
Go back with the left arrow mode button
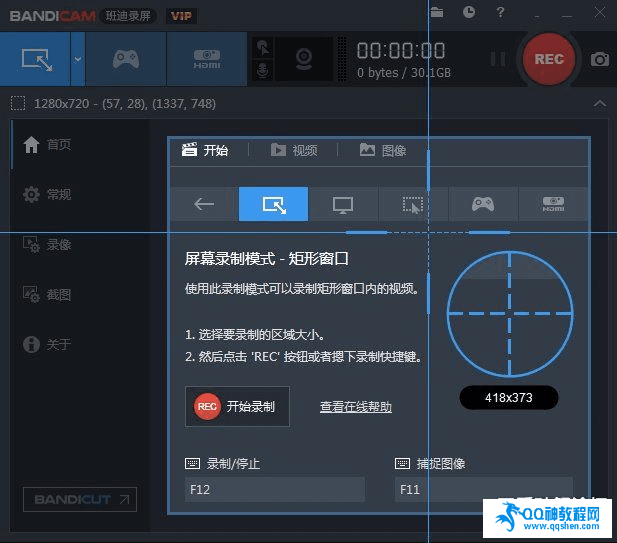coord(204,204)
